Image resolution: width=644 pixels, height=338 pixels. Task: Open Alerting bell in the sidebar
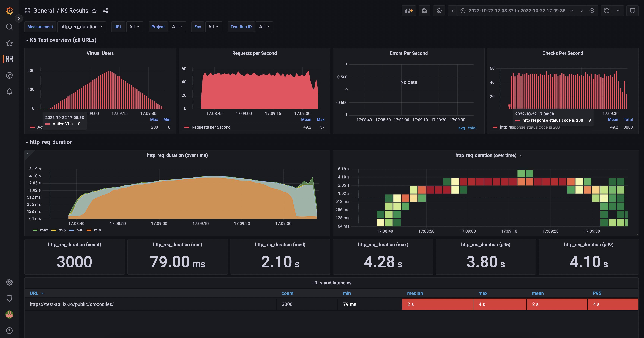[9, 91]
